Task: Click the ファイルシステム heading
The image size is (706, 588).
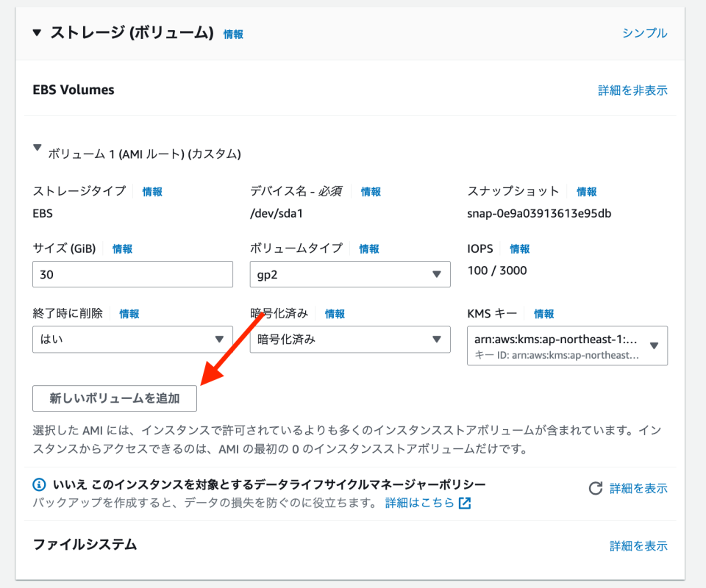Action: [x=85, y=545]
